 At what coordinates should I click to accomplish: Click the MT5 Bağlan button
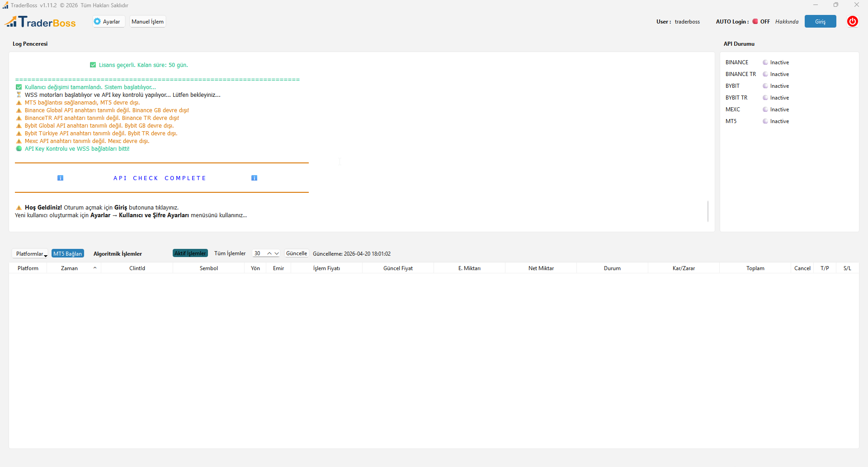click(68, 253)
